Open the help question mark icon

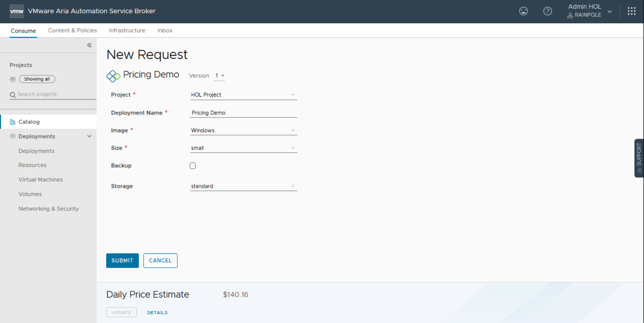(547, 11)
